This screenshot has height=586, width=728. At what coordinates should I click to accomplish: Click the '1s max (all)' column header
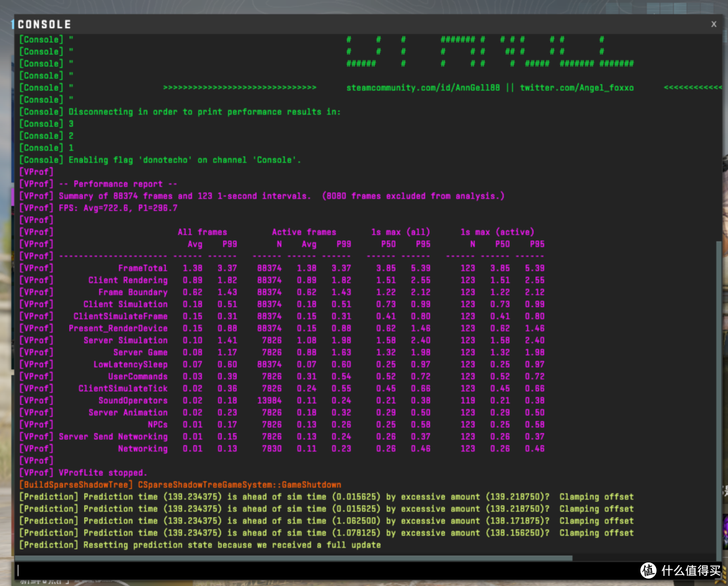(x=400, y=232)
